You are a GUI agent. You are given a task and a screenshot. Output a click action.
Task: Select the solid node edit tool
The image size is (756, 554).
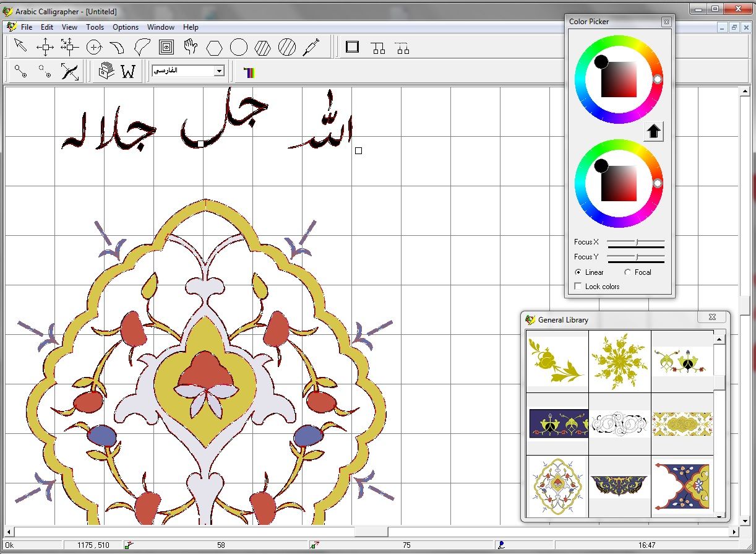[20, 71]
